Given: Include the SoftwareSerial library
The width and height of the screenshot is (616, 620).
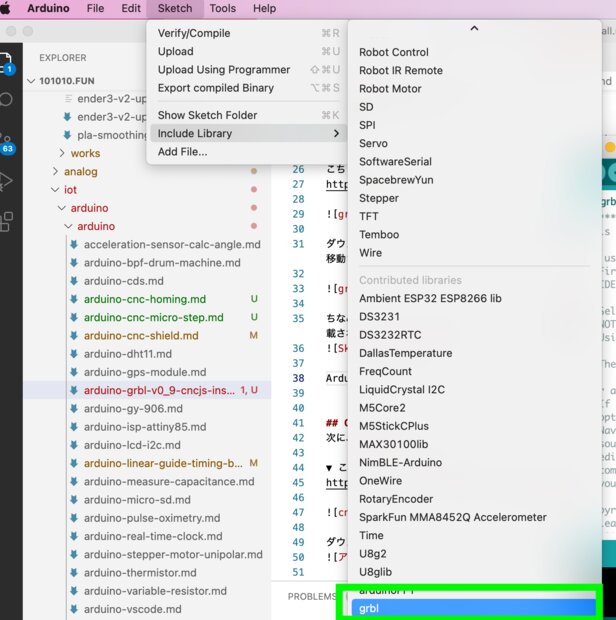Looking at the screenshot, I should point(474,161).
